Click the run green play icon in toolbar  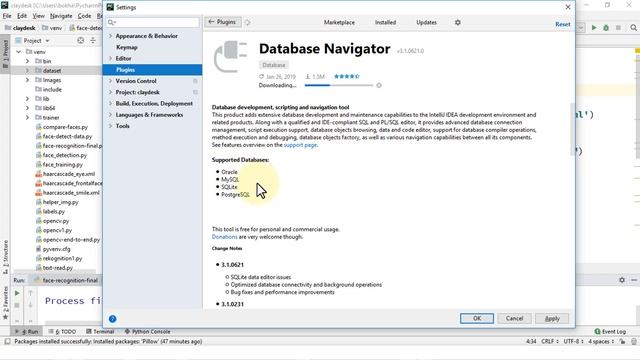click(x=594, y=28)
